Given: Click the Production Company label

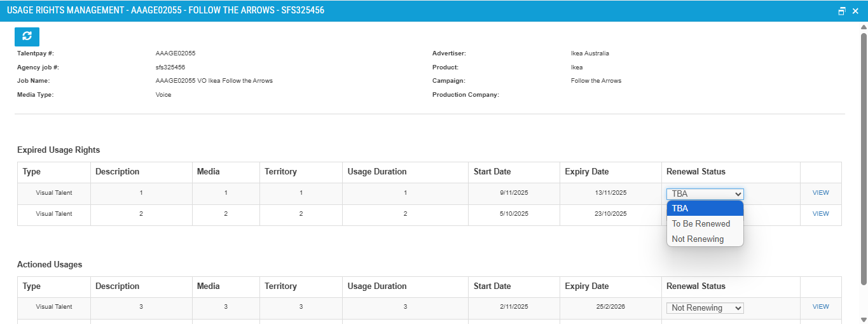Looking at the screenshot, I should pyautogui.click(x=465, y=95).
